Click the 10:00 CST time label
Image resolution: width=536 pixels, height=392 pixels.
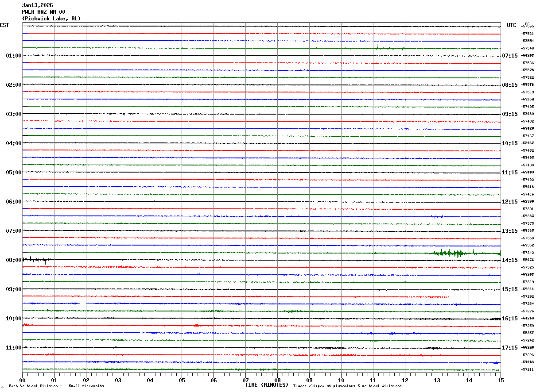[14, 319]
